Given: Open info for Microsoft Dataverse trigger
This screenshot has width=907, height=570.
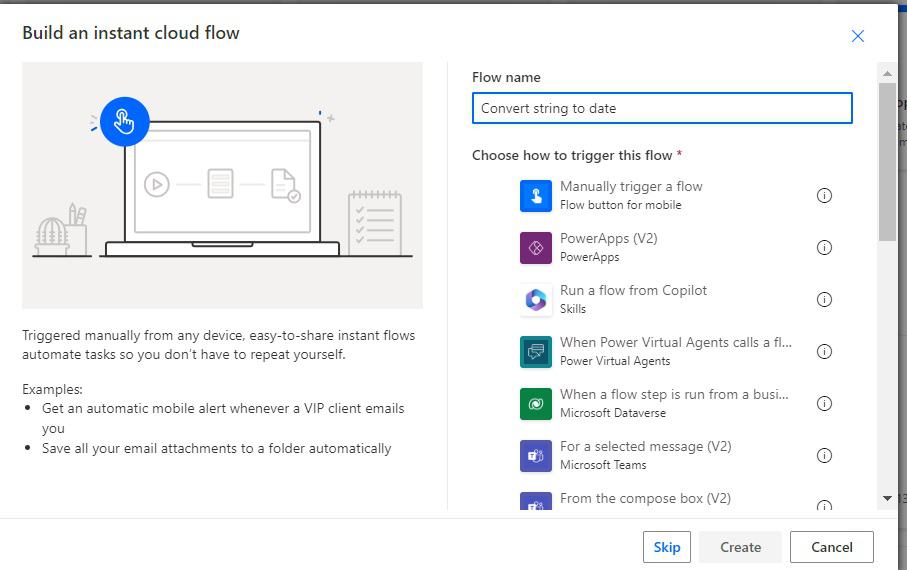Looking at the screenshot, I should [x=824, y=404].
